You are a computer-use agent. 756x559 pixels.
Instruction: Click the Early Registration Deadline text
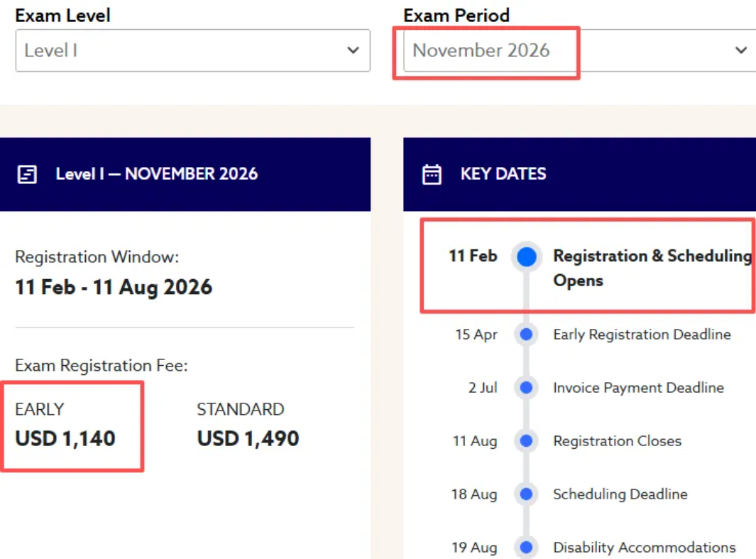(642, 335)
